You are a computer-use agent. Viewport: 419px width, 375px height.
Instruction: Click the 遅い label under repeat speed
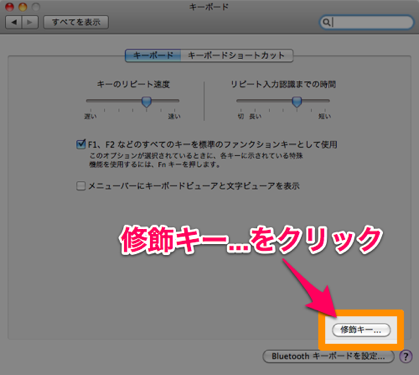[90, 116]
